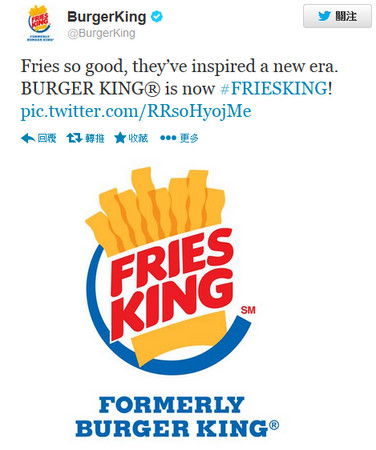Click the FORMERLY BURGER KING caption

[x=177, y=417]
